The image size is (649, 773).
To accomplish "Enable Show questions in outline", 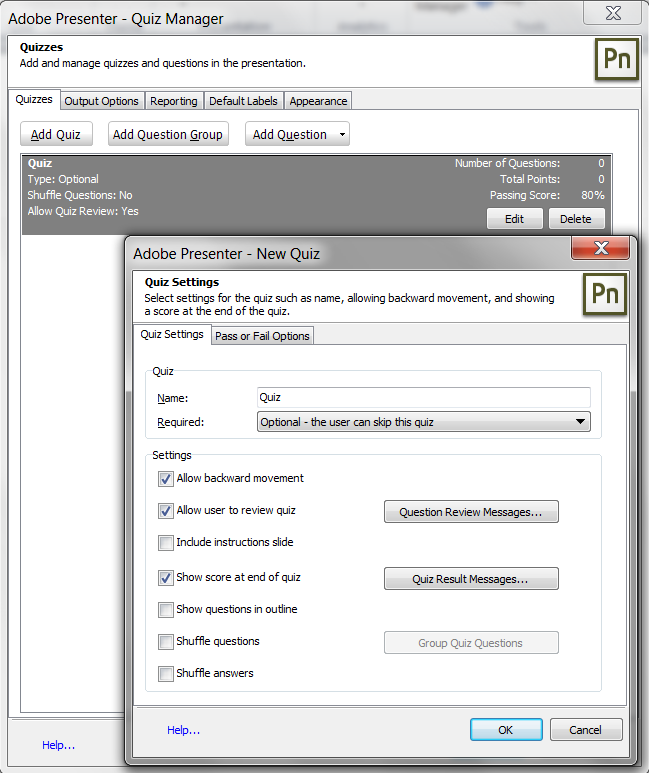I will tap(166, 610).
